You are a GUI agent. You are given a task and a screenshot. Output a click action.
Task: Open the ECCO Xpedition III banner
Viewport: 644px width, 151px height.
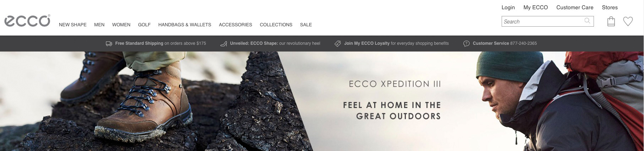pos(322,101)
